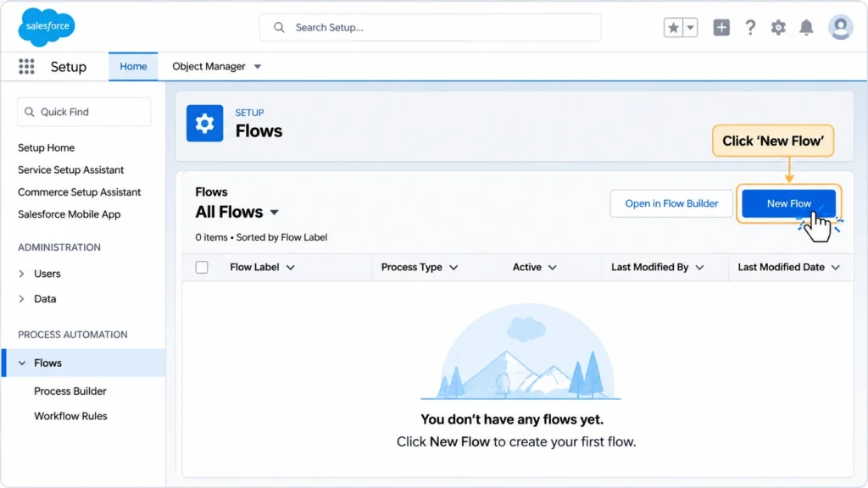Open the help question mark icon
The image size is (868, 488).
pos(750,27)
